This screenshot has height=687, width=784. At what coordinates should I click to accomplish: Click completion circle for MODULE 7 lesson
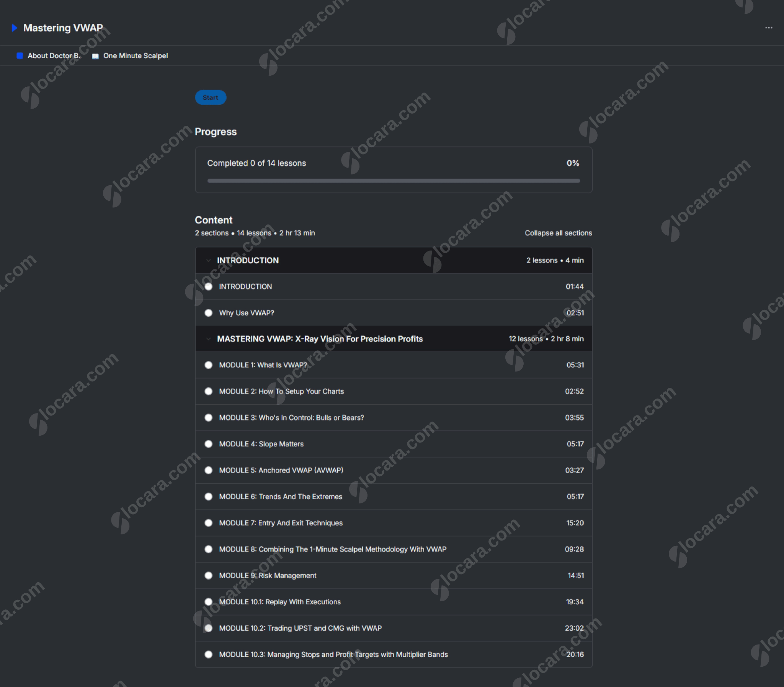[x=208, y=523]
